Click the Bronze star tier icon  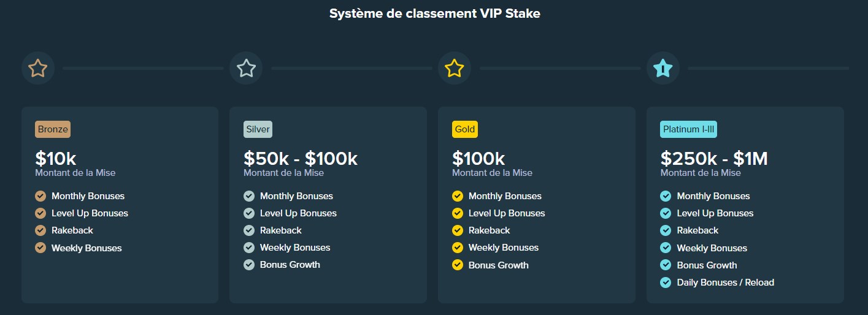click(38, 68)
